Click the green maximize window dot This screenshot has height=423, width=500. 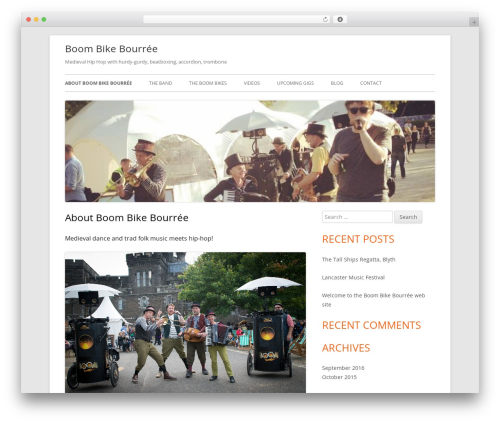coord(44,20)
